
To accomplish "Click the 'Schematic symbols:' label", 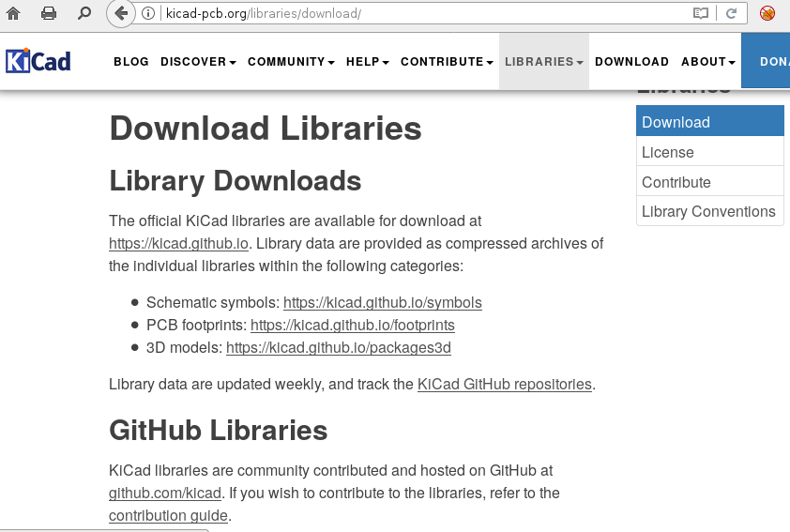I will click(x=213, y=303).
